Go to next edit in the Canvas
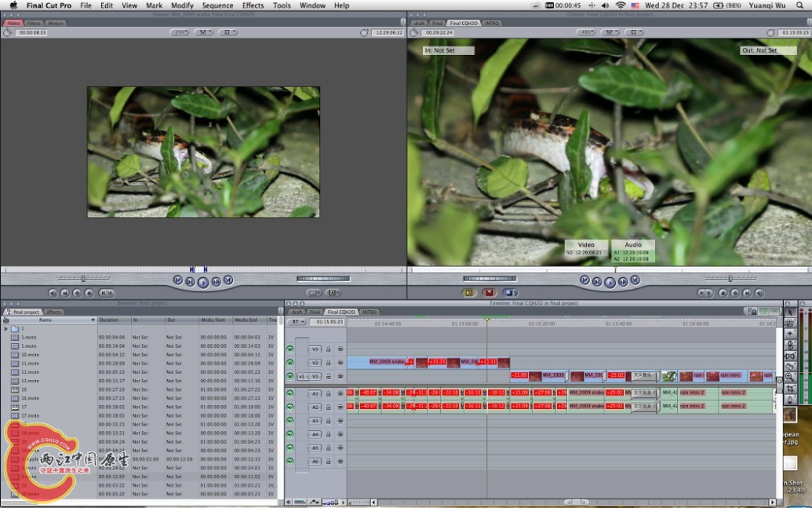Screen dimensions: 812x508 (635, 280)
